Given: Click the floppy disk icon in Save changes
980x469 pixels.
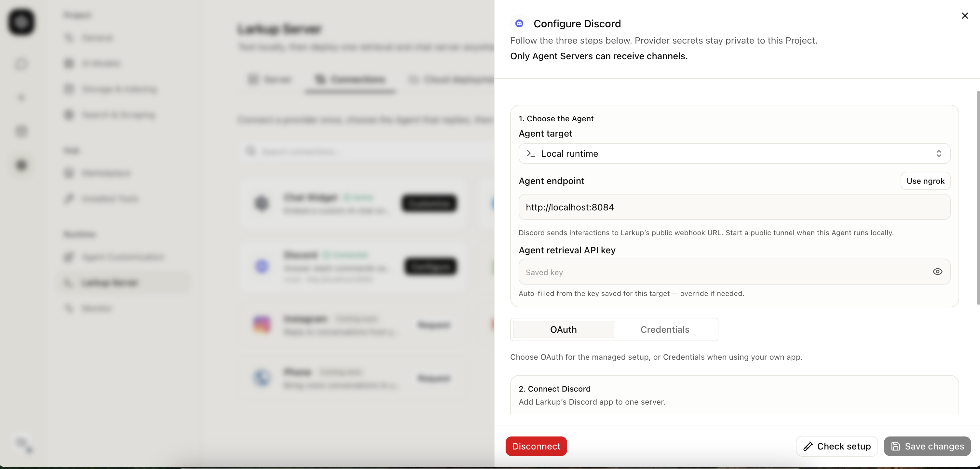Looking at the screenshot, I should [895, 447].
